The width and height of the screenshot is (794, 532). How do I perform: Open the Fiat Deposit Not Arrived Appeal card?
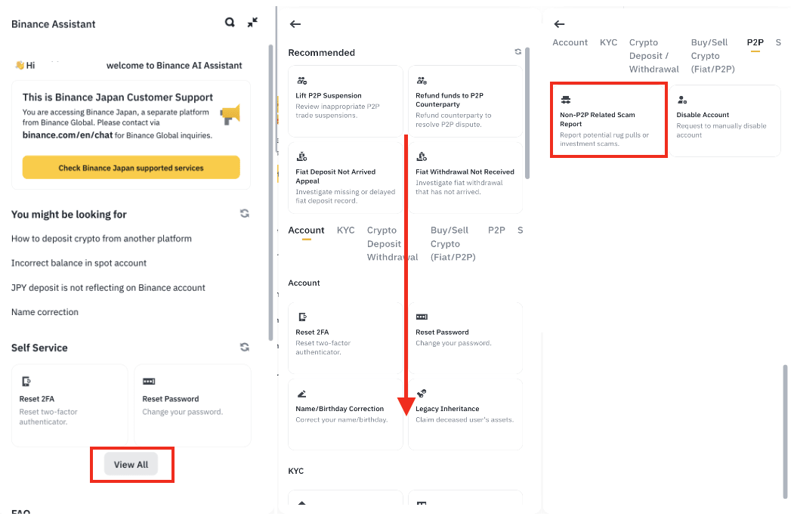coord(345,178)
